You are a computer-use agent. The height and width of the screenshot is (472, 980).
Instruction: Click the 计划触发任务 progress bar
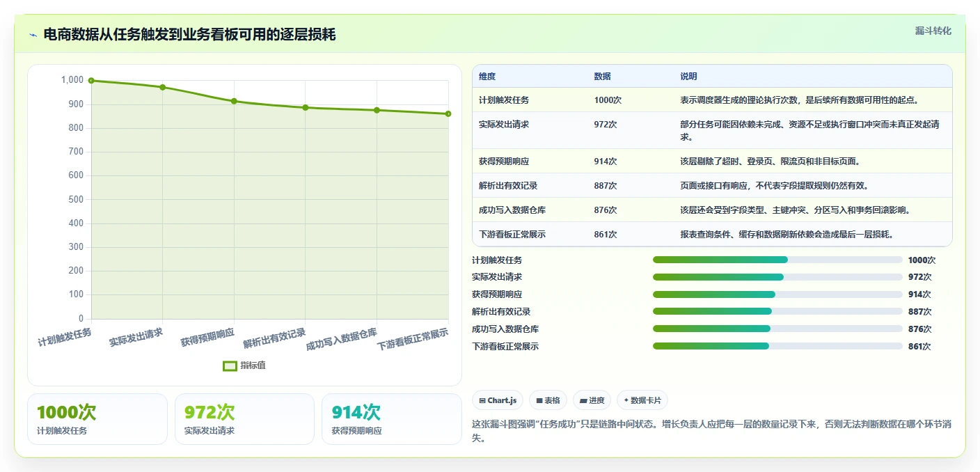pos(777,260)
